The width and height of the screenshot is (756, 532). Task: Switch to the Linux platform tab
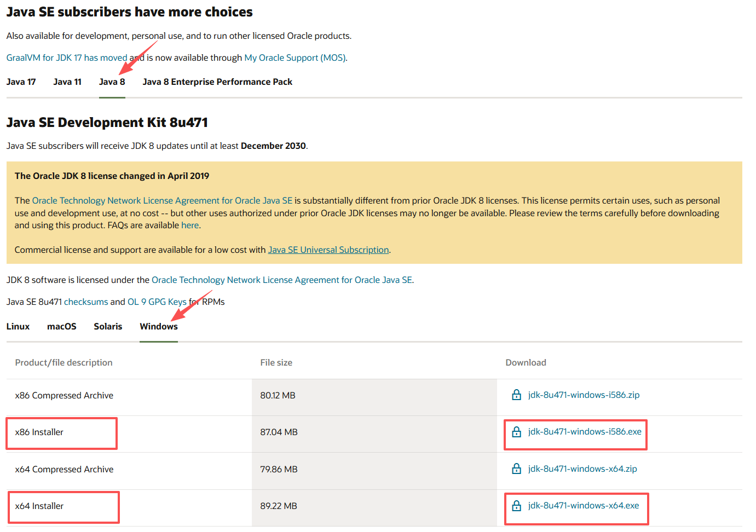point(18,326)
